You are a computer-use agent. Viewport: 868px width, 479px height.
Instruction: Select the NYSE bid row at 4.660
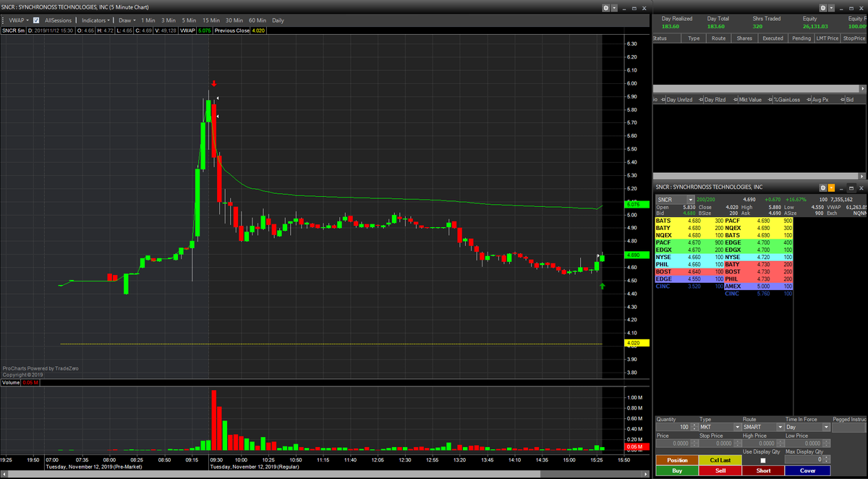689,257
